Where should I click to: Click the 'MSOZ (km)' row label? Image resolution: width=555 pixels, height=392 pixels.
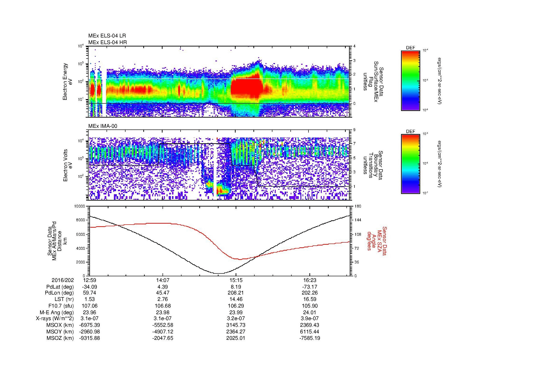tap(60, 338)
